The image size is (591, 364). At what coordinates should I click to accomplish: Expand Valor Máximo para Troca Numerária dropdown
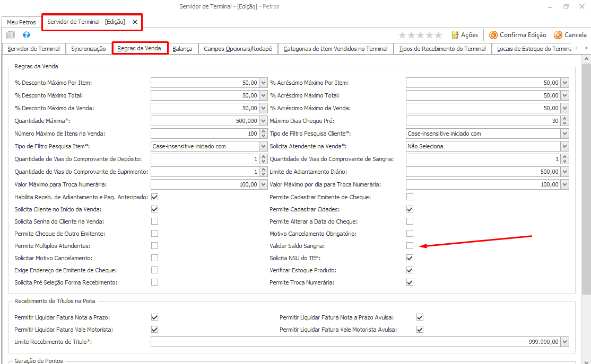tap(263, 185)
